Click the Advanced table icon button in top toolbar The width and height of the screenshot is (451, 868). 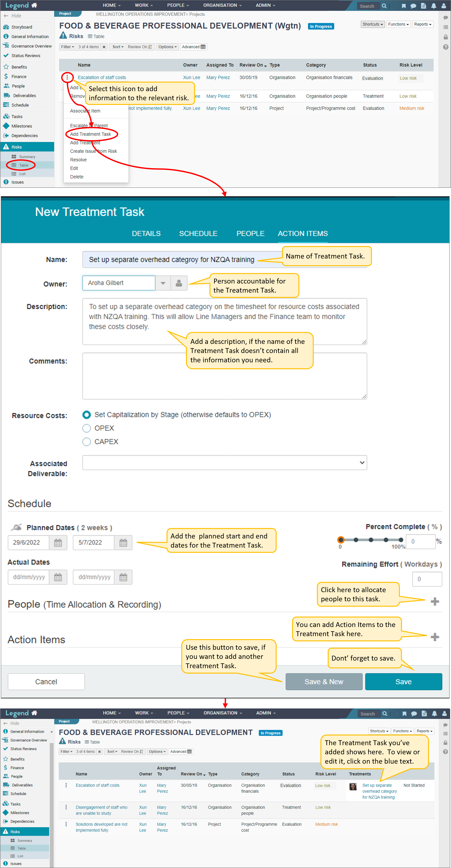click(193, 47)
